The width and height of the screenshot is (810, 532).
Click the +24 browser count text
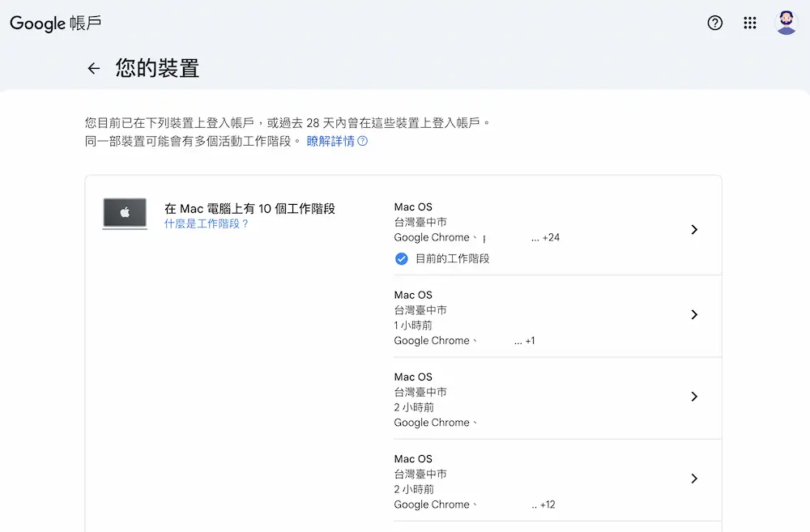551,238
